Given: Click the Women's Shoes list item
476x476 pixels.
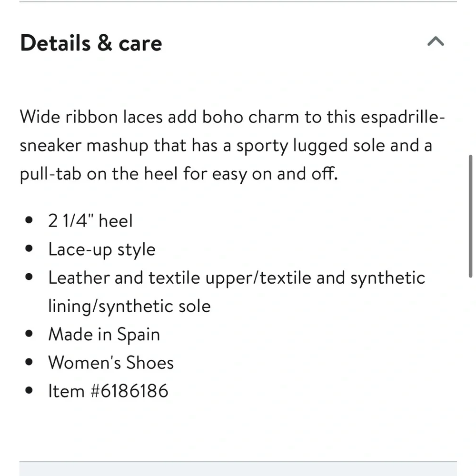Looking at the screenshot, I should coord(111,363).
